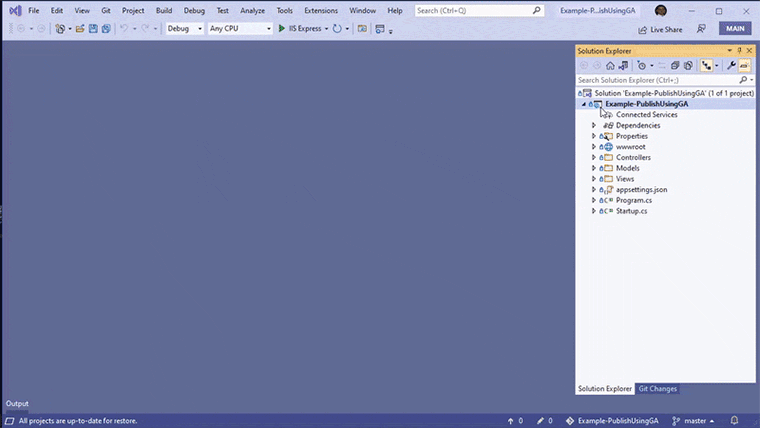The height and width of the screenshot is (428, 760).
Task: Click the Open File folder icon in toolbar
Action: click(81, 28)
